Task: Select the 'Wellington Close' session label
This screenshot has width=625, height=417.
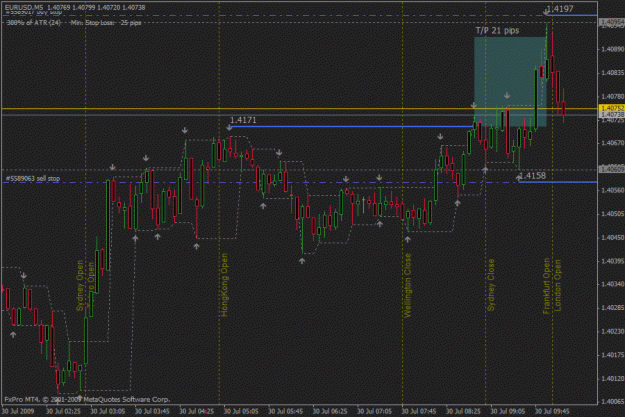Action: point(407,285)
